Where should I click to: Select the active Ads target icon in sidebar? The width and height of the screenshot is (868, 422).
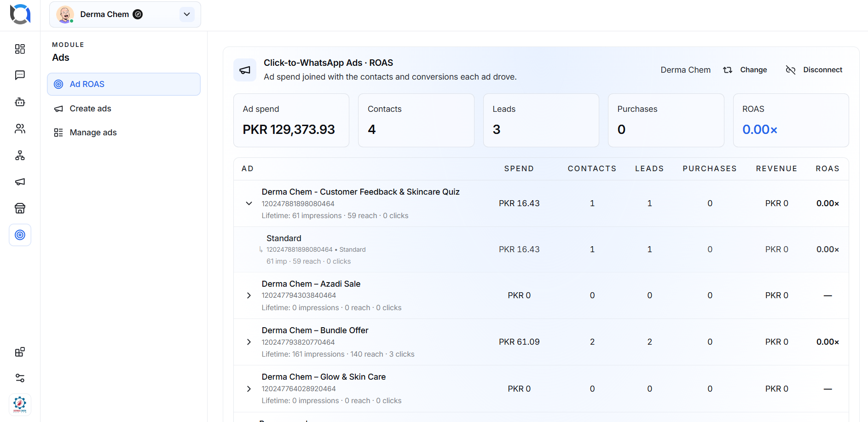(x=20, y=235)
